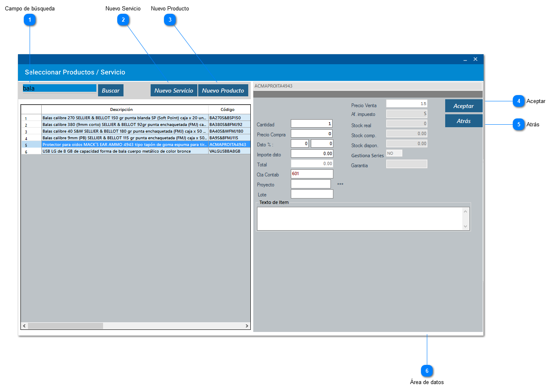Click code cell BA270S&BSP150
This screenshot has height=392, width=552.
(229, 118)
